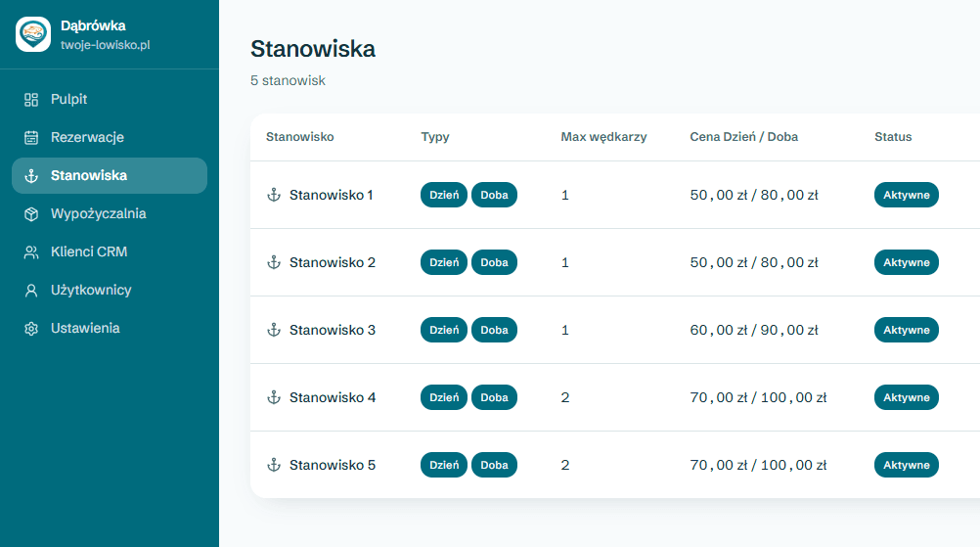
Task: Click Dzień badge in Stanowisko 1 row
Action: (x=444, y=195)
